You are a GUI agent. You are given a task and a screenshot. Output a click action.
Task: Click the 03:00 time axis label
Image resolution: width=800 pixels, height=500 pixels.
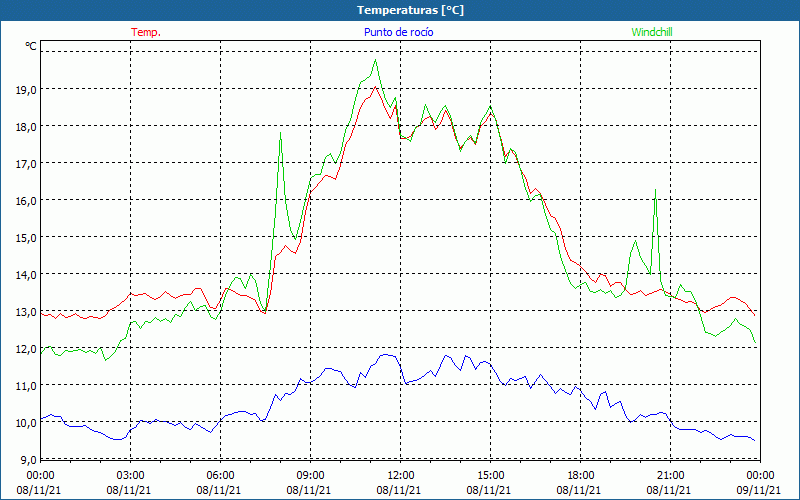tap(131, 476)
